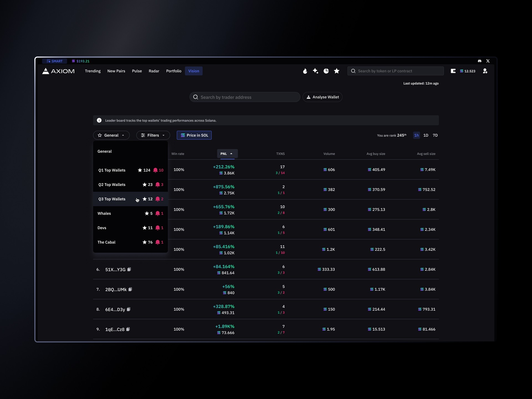Click the SMART badge in the title bar
This screenshot has height=399, width=532.
coord(54,61)
